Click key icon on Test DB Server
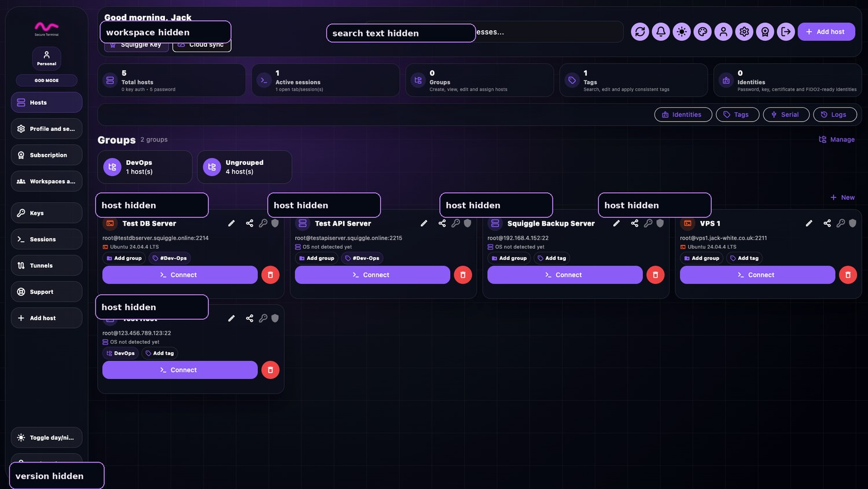The image size is (868, 489). tap(263, 223)
